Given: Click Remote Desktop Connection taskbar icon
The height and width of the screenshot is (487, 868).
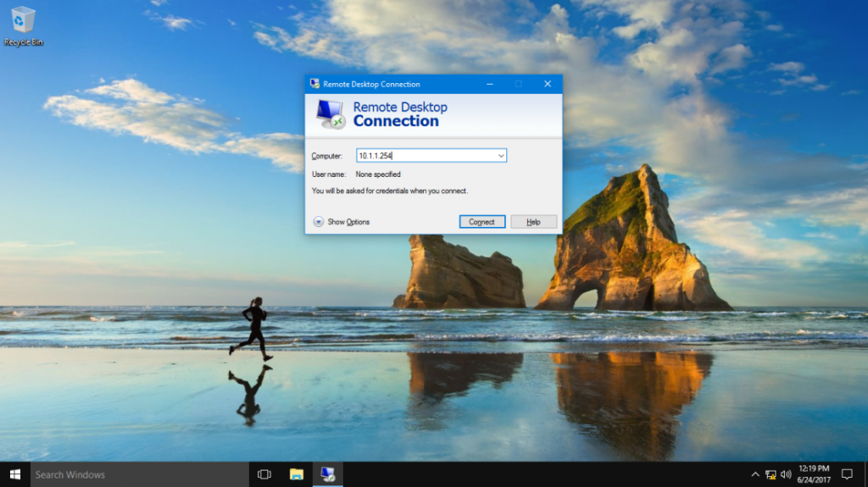Looking at the screenshot, I should click(x=326, y=474).
